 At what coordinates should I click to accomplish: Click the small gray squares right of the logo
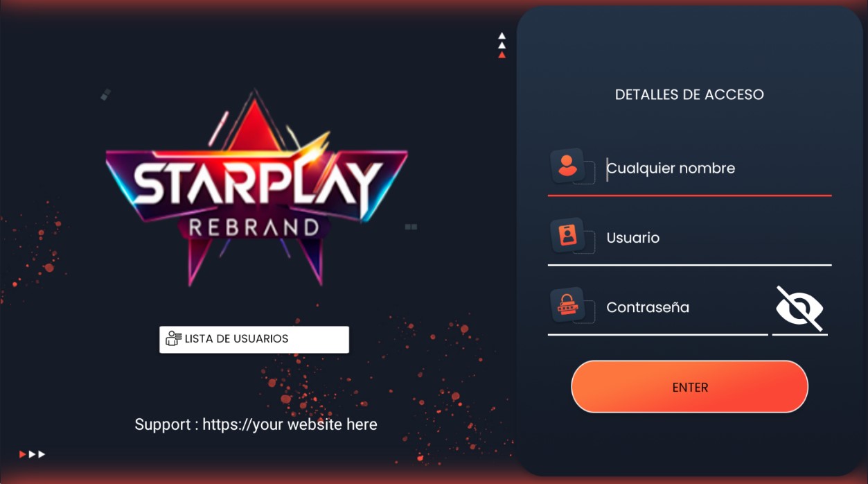point(411,227)
